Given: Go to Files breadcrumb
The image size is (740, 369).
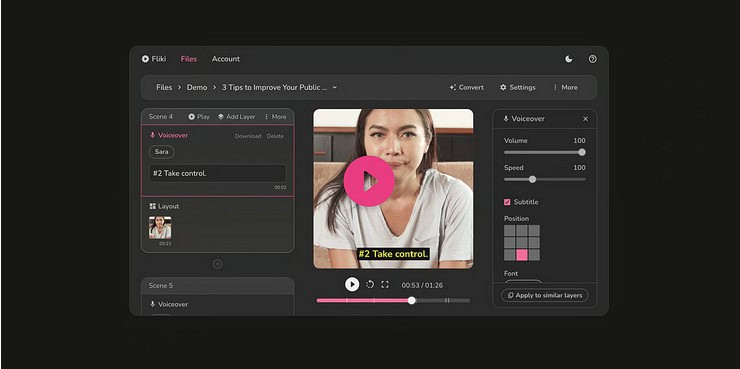Looking at the screenshot, I should [x=164, y=87].
